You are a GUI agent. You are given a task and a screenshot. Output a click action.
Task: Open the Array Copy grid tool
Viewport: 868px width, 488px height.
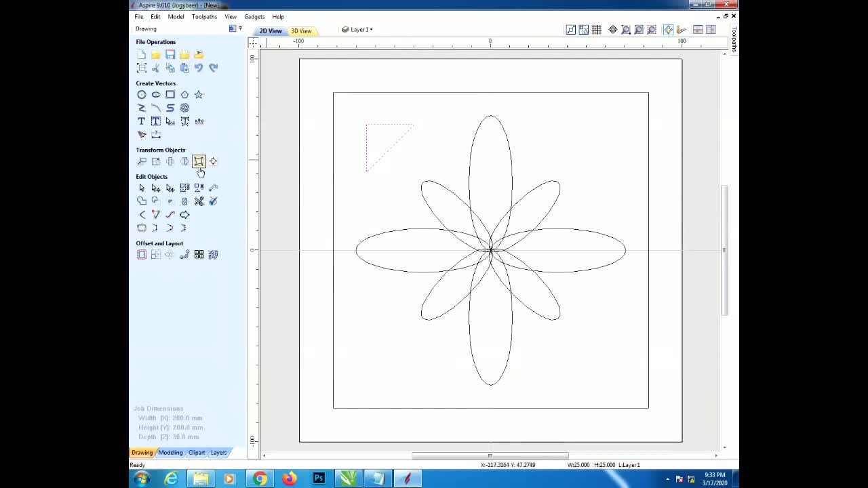(x=199, y=255)
